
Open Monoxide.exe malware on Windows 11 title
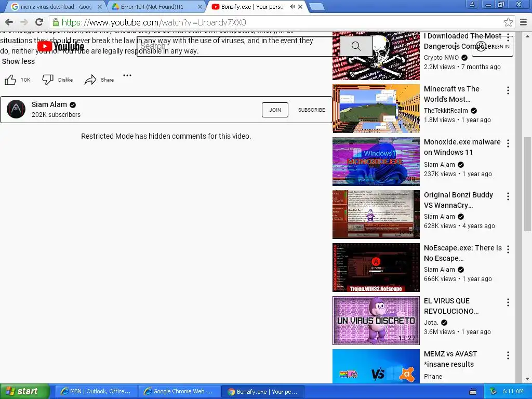click(462, 147)
